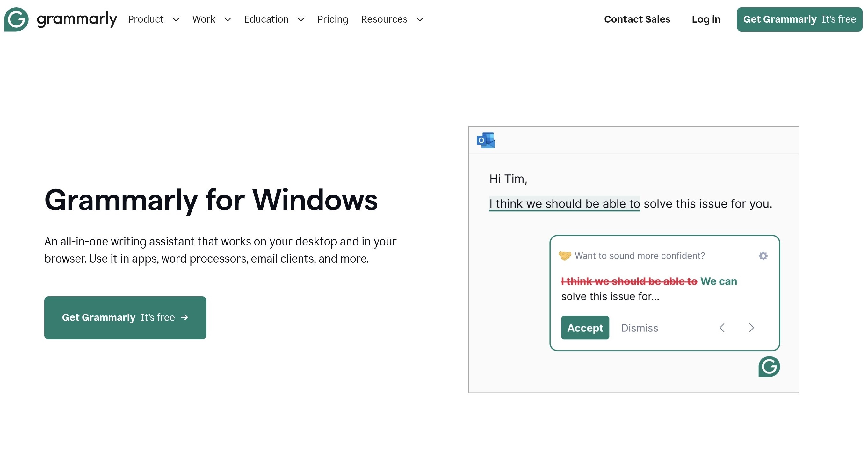Click the handshake emoji in the suggestion card
Viewport: 868px width, 475px height.
tap(565, 256)
